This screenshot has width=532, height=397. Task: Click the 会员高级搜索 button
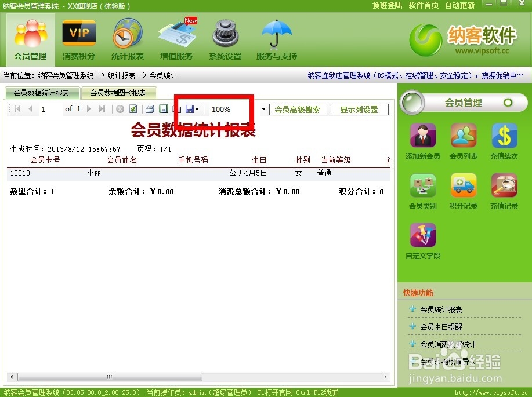point(298,109)
